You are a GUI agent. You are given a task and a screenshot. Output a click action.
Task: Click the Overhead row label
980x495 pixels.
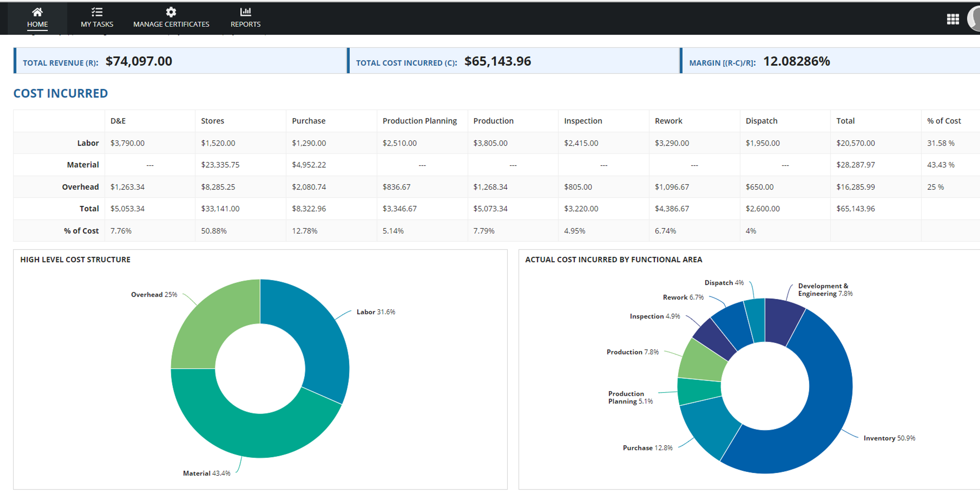[80, 186]
